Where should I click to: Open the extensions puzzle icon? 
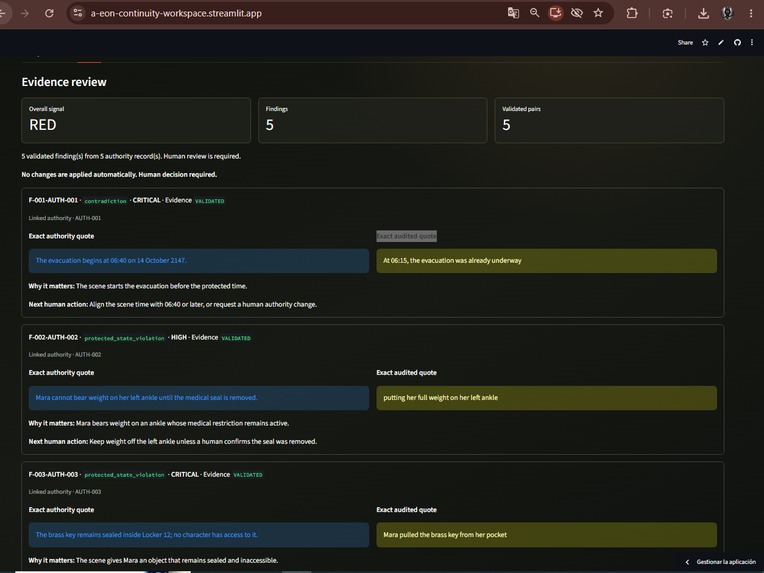point(632,13)
